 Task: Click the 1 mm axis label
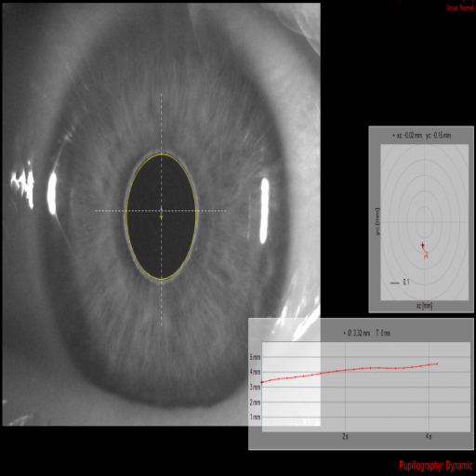(255, 417)
